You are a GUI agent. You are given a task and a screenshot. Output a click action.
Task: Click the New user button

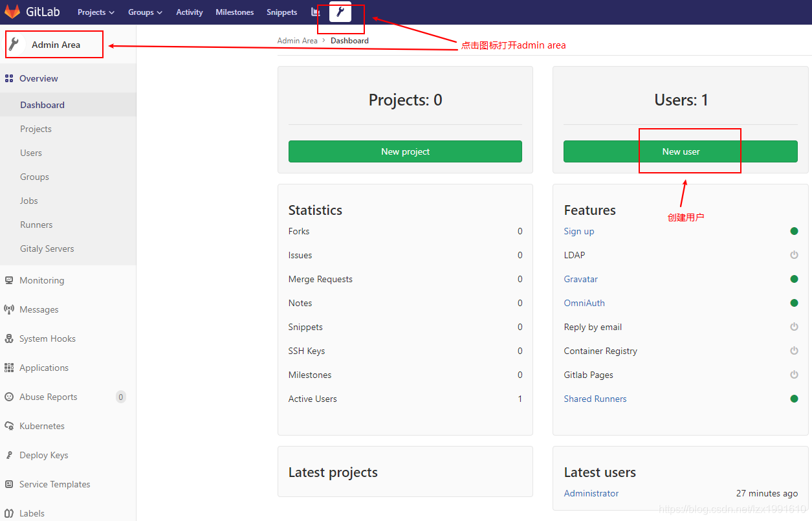tap(681, 151)
